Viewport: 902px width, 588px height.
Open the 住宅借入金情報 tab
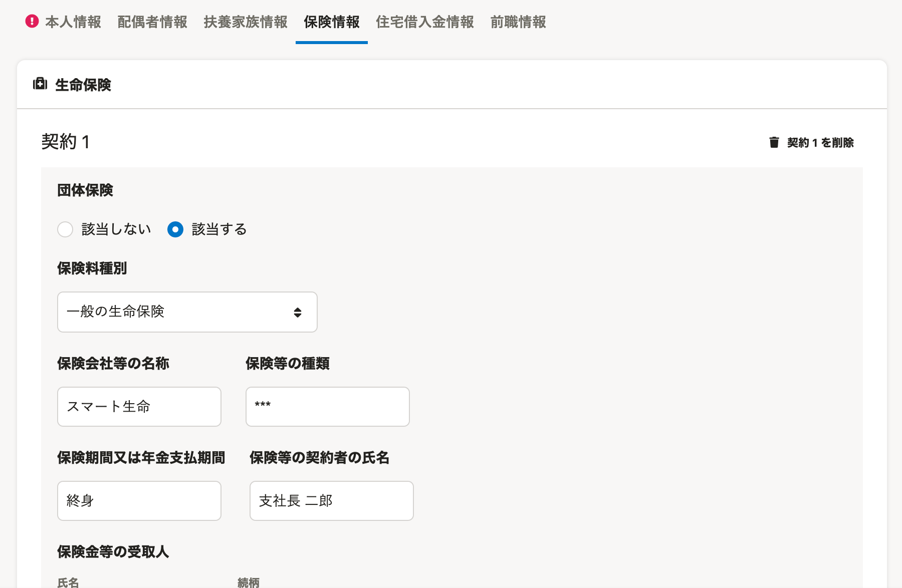[x=425, y=22]
